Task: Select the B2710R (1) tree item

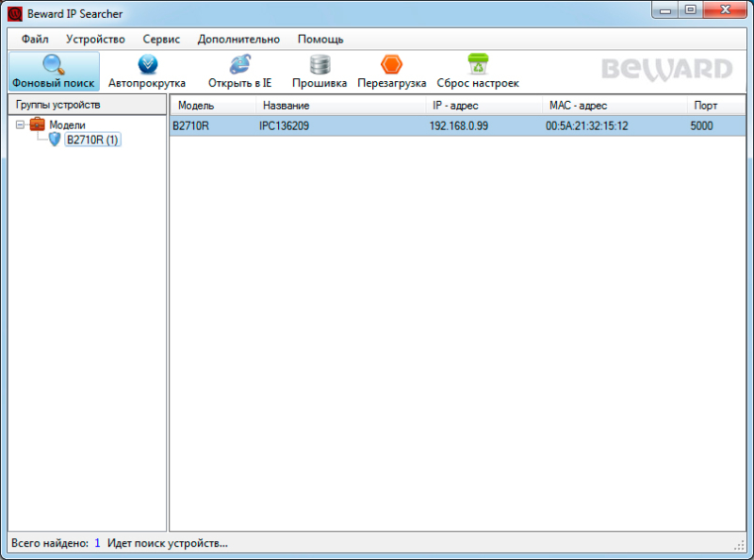Action: tap(92, 140)
